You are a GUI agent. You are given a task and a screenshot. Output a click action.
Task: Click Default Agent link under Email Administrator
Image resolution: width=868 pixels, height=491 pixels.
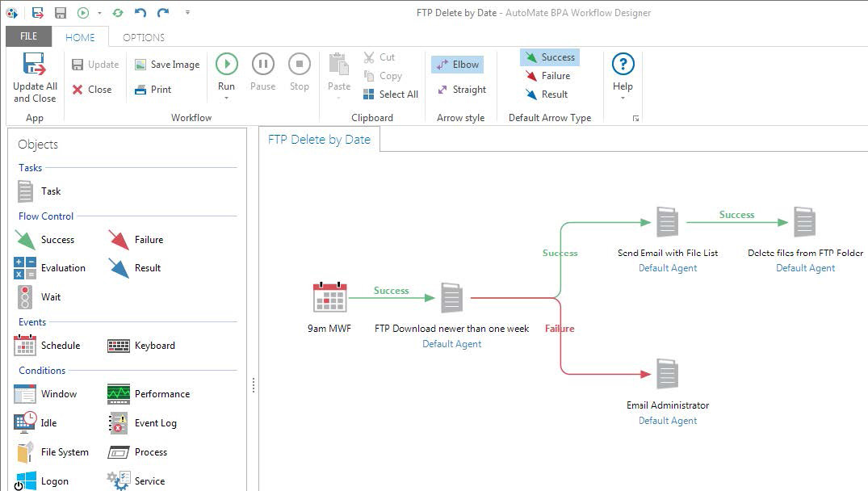668,421
